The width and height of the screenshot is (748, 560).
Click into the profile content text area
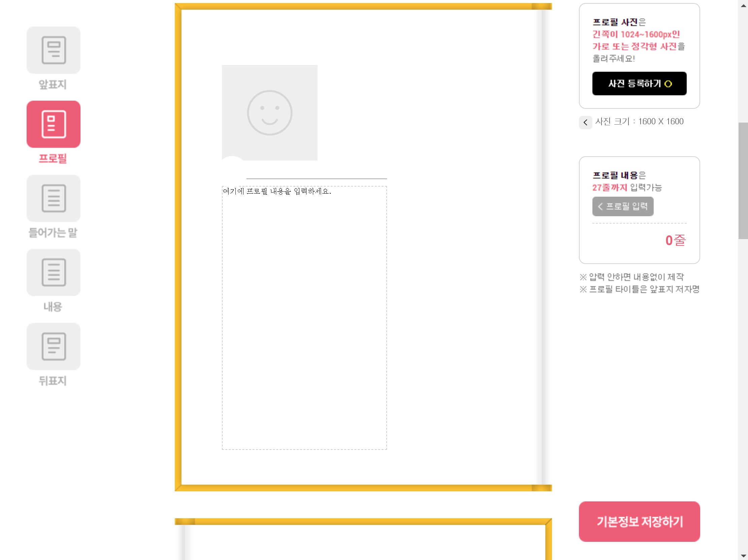click(304, 318)
